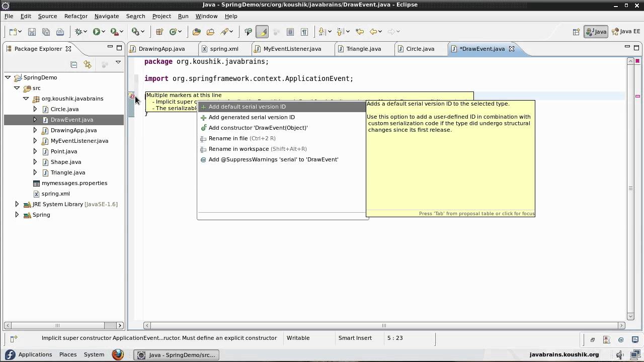
Task: Open dropdown next to Back navigation arrow
Action: 380,32
